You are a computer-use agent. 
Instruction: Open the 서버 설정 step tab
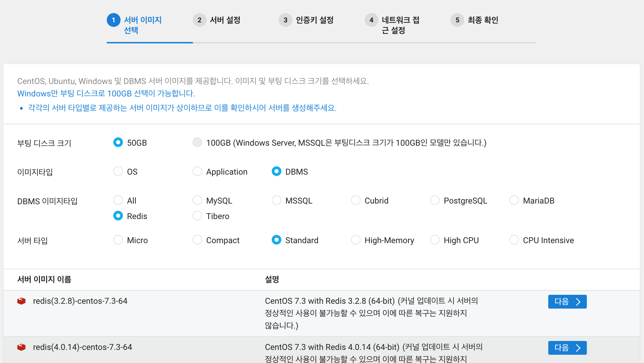pos(225,20)
